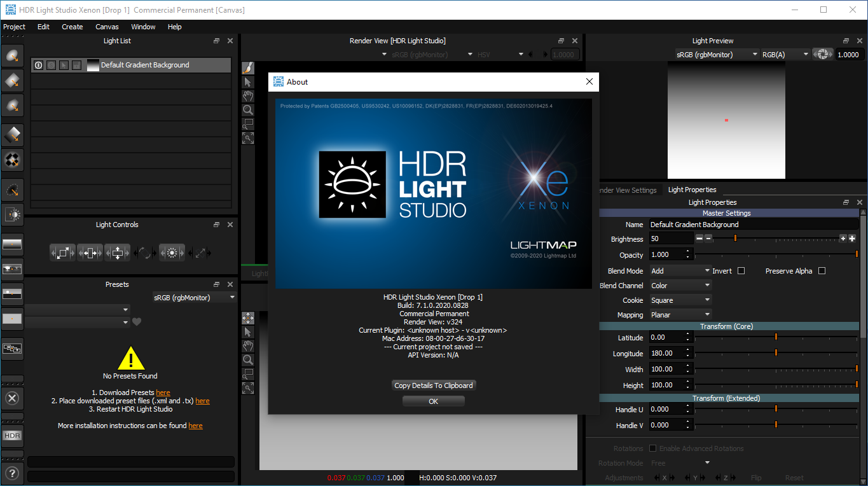Screen dimensions: 868x486
Task: Click OK in the About dialog
Action: [x=434, y=401]
